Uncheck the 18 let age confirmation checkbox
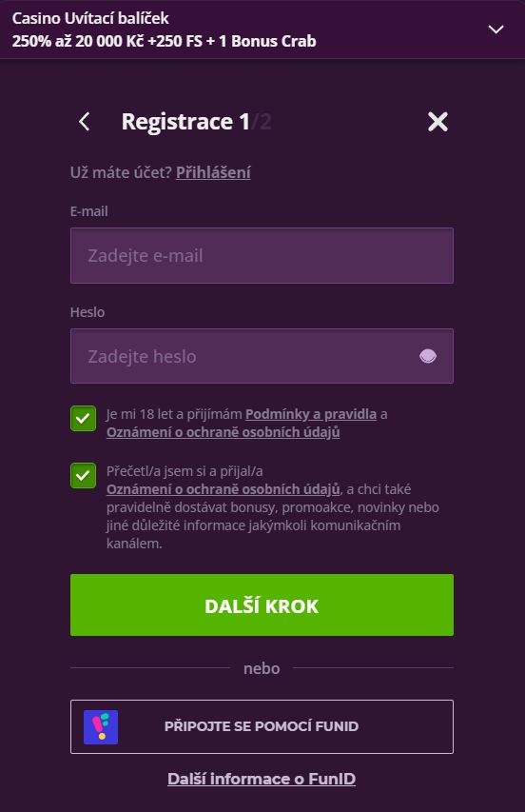The image size is (525, 812). (84, 419)
